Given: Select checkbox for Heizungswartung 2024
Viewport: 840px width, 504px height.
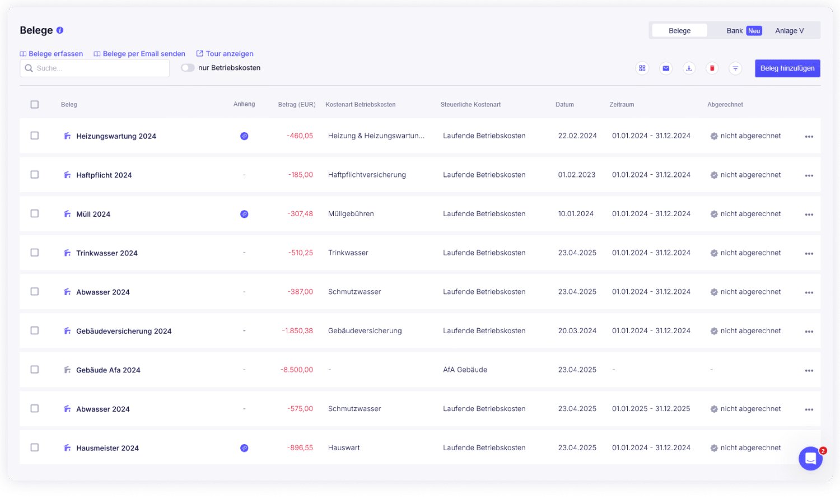Looking at the screenshot, I should [35, 136].
